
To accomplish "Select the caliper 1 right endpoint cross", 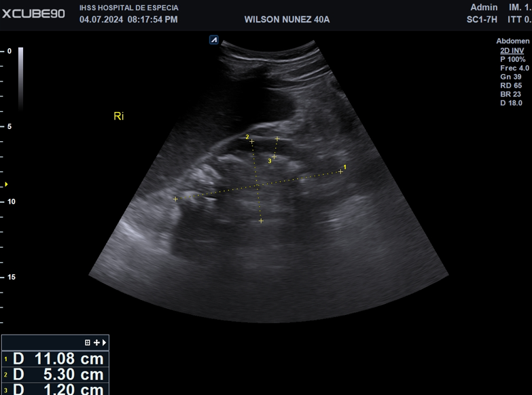I will [340, 172].
